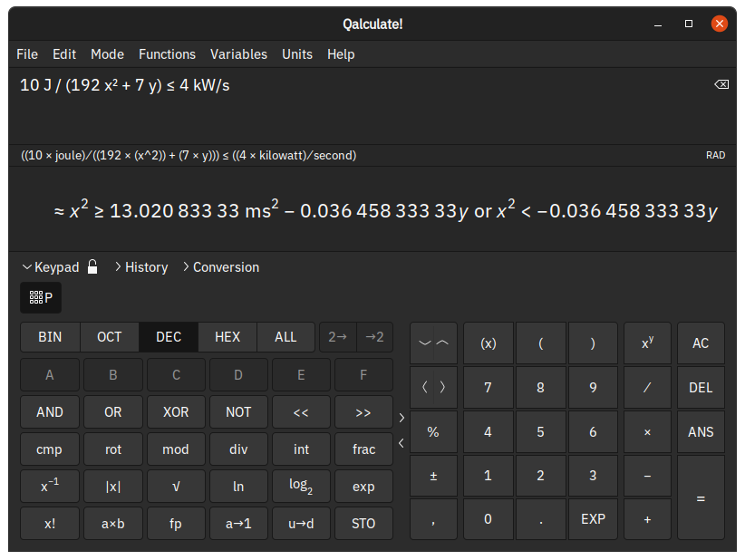The height and width of the screenshot is (560, 745).
Task: Open the Functions menu
Action: point(168,54)
